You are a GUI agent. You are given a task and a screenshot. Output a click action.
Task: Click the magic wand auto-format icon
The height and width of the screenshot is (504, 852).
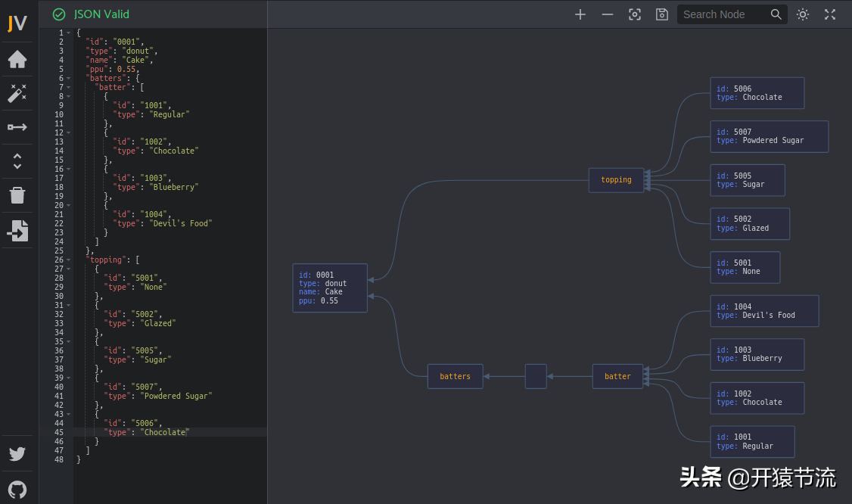coord(17,93)
